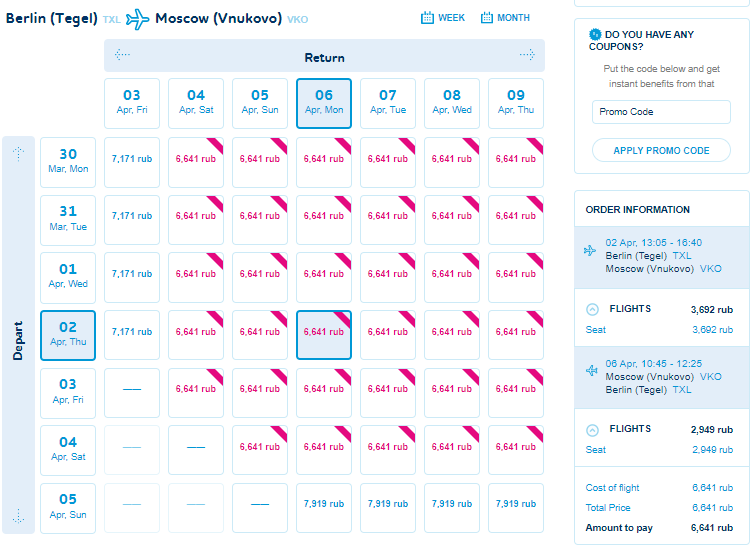756x547 pixels.
Task: Collapse the return FLIGHTS 2,949 rub section
Action: 592,430
